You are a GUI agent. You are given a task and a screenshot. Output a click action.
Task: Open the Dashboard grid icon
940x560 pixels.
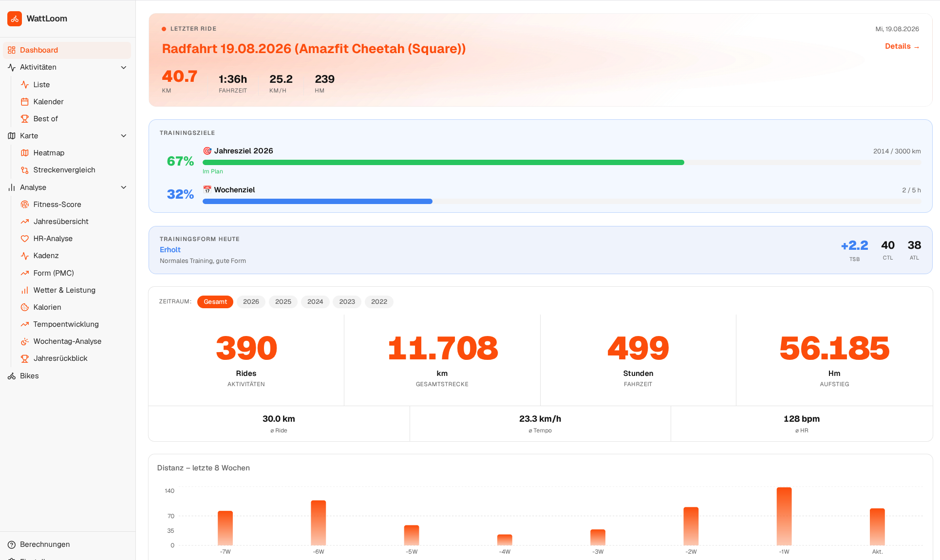pos(12,50)
